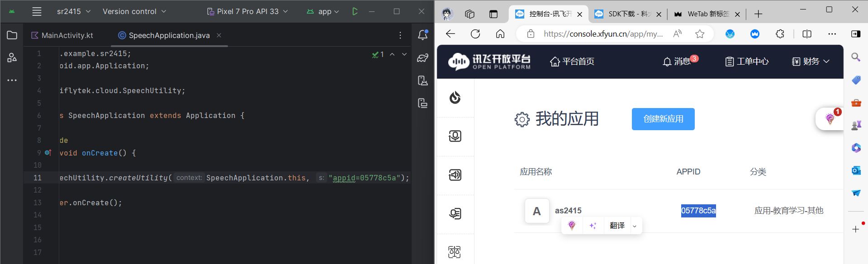Screen dimensions: 868x264
Task: Open the app run configuration dropdown
Action: 323,11
